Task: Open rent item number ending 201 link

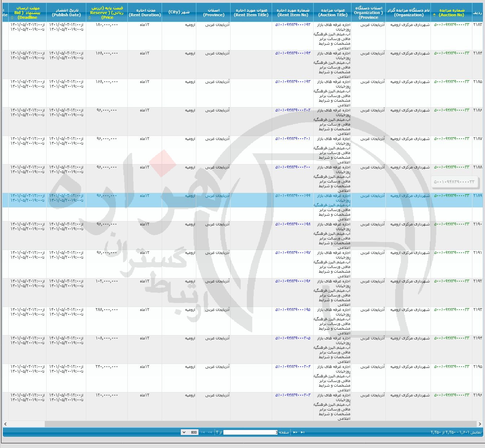Action: pos(293,139)
